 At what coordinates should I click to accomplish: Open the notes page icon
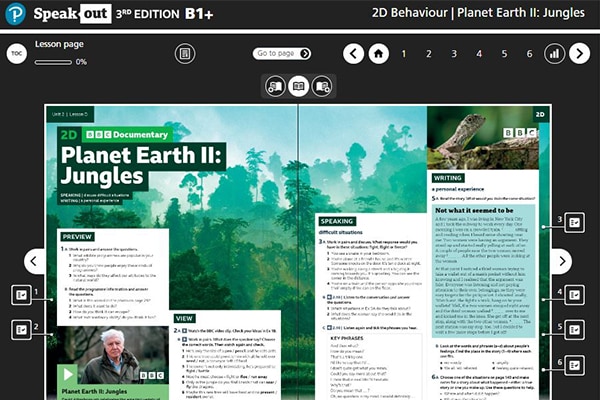[x=185, y=54]
